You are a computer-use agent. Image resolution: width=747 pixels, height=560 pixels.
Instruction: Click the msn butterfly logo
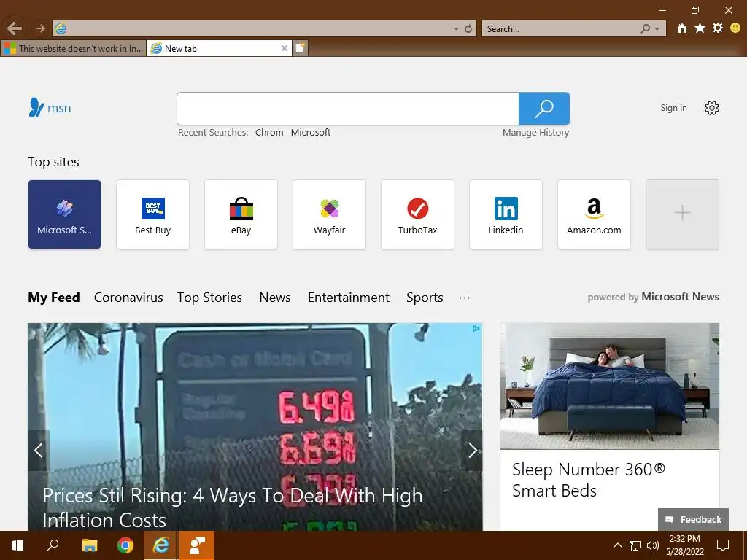[x=50, y=108]
